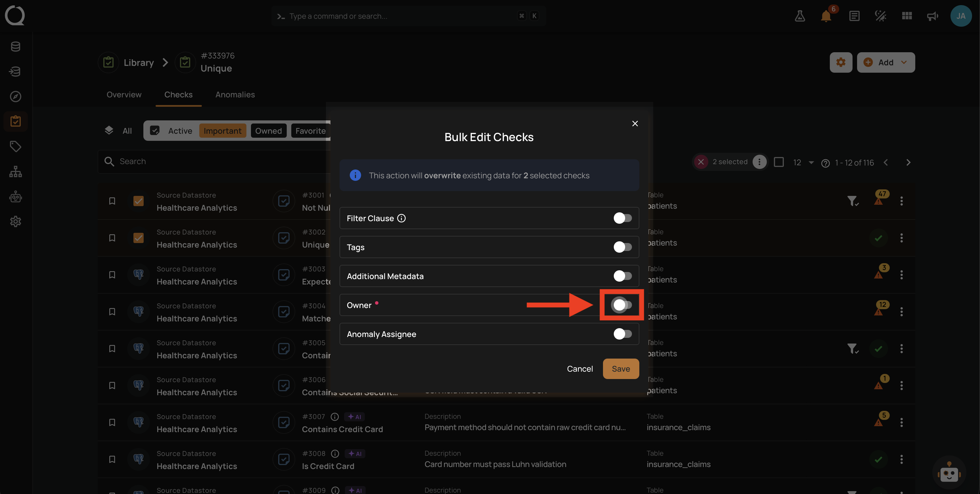Bookmark check #3001 Not Null
Viewport: 980px width, 494px height.
pyautogui.click(x=112, y=201)
